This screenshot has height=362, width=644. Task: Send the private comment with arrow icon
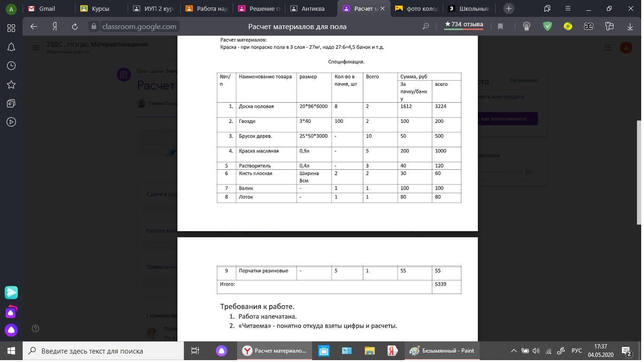click(x=529, y=172)
